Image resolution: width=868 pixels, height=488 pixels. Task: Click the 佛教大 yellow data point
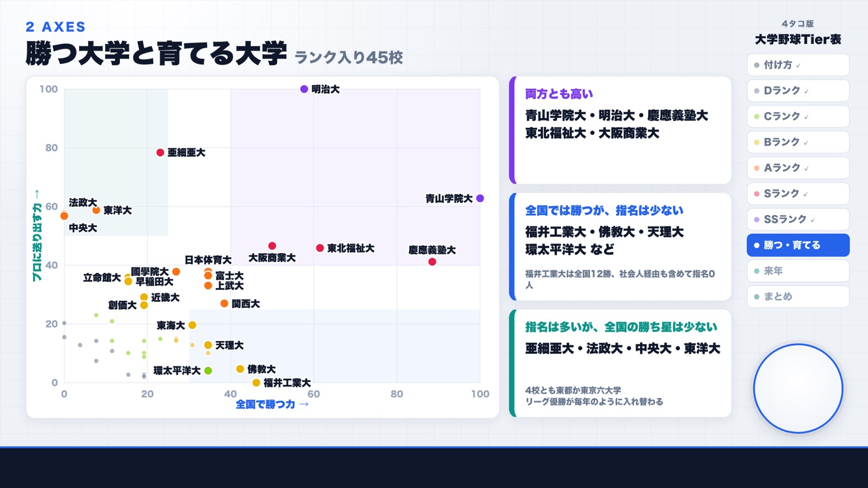pyautogui.click(x=240, y=369)
